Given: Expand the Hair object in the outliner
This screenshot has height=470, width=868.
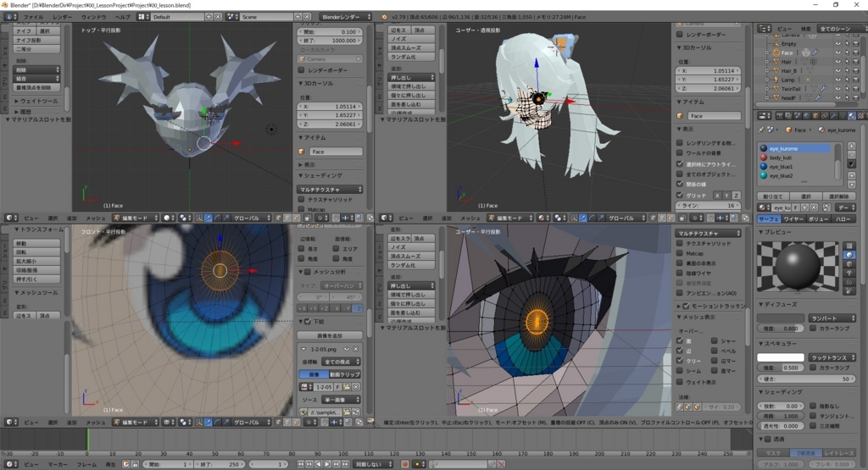Looking at the screenshot, I should click(x=766, y=61).
